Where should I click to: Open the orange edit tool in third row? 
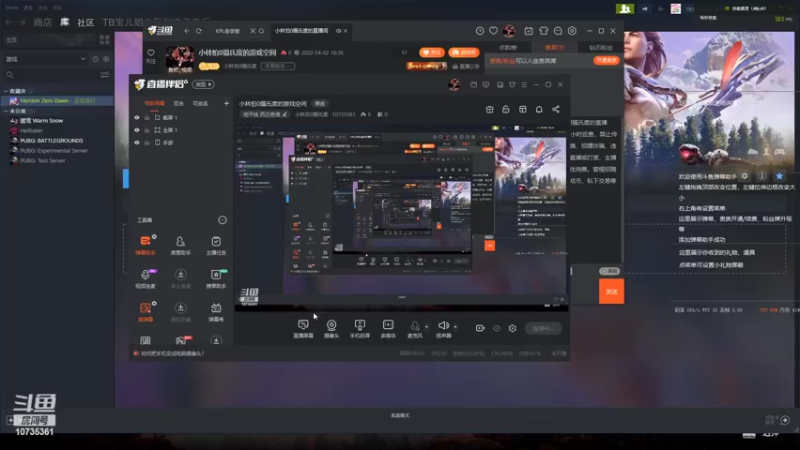[145, 311]
